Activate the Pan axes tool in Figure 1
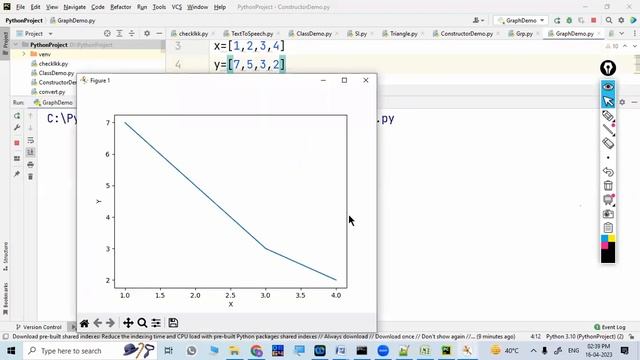Viewport: 640px width, 360px height. click(128, 323)
